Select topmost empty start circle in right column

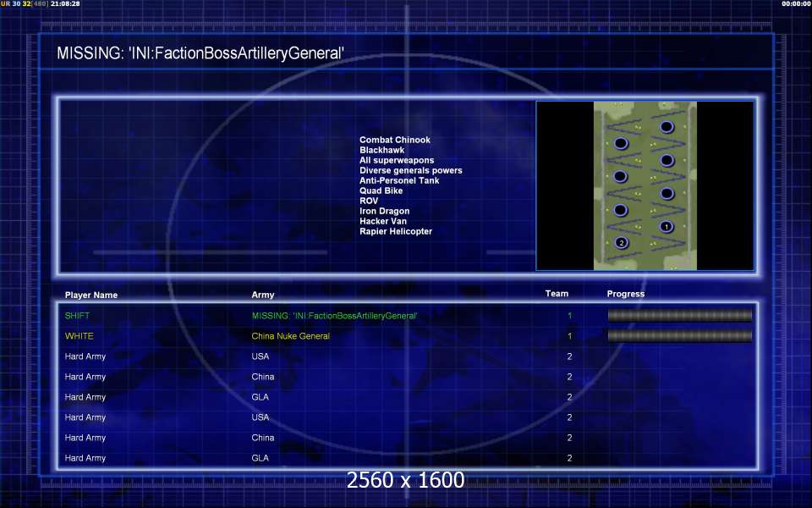667,127
